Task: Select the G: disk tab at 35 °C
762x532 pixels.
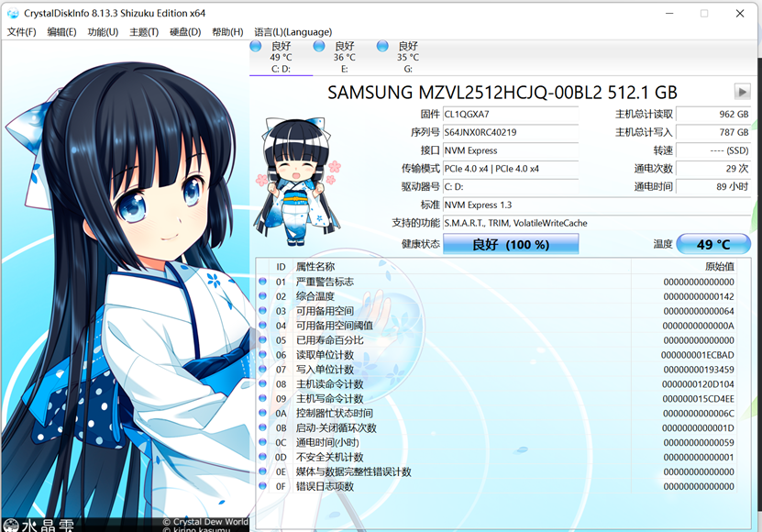Action: tap(408, 58)
